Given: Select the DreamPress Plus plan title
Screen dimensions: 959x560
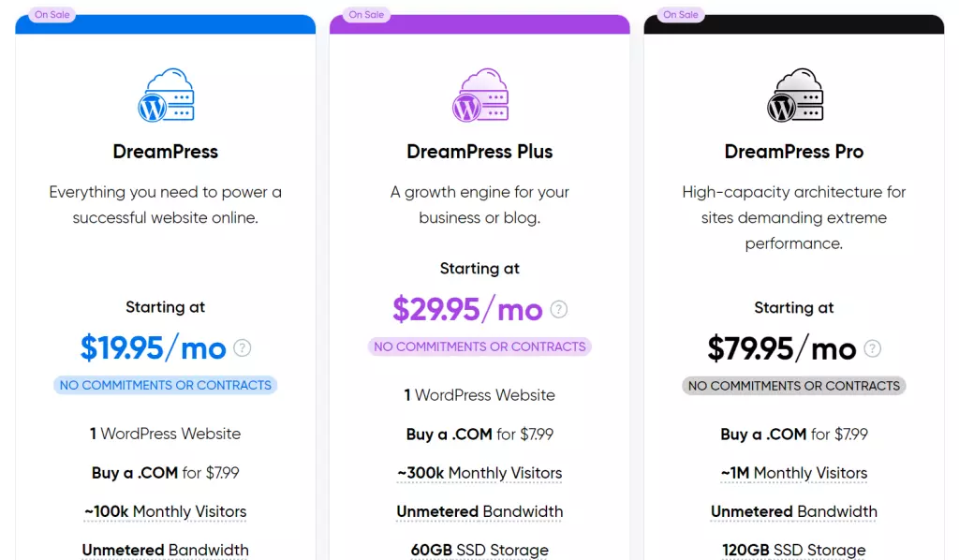Looking at the screenshot, I should coord(479,151).
